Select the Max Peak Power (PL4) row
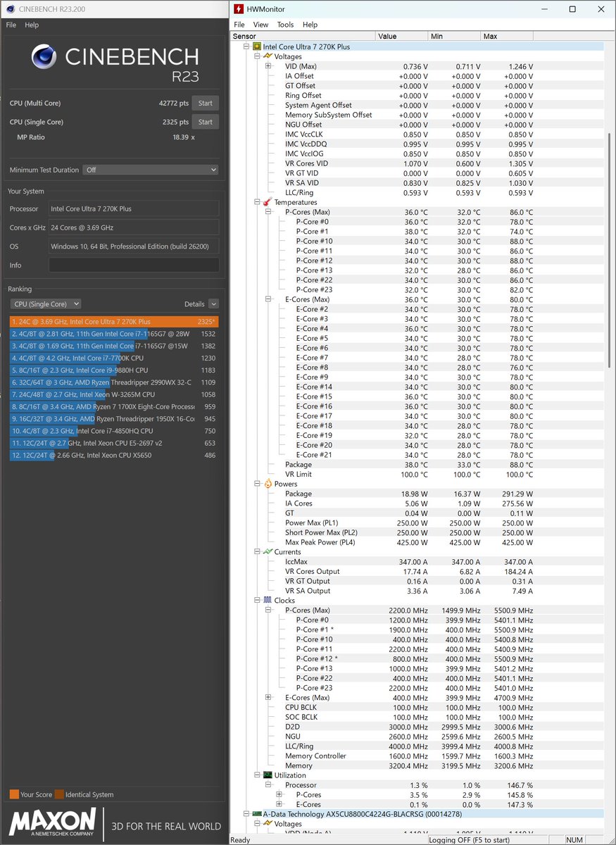The image size is (616, 845). pos(417,542)
